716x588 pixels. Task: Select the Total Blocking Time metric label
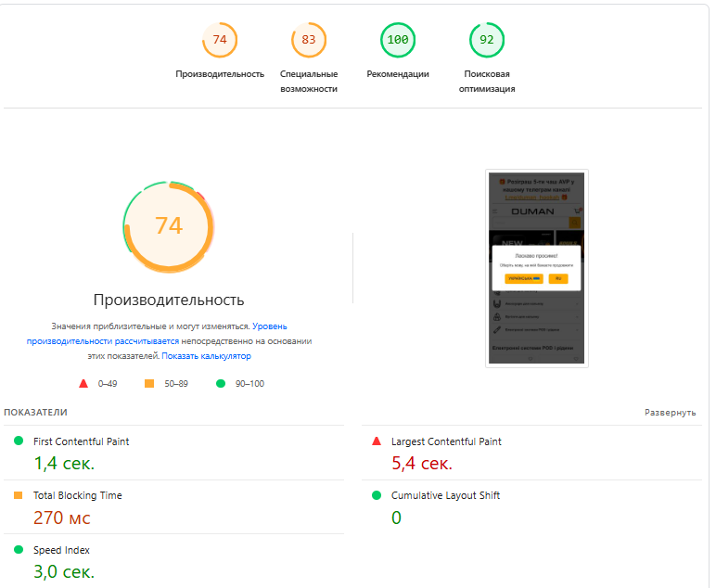(78, 495)
